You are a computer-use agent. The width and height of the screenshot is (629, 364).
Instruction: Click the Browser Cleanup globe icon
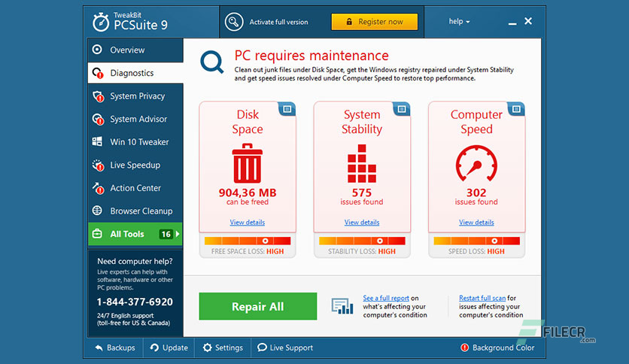point(97,211)
